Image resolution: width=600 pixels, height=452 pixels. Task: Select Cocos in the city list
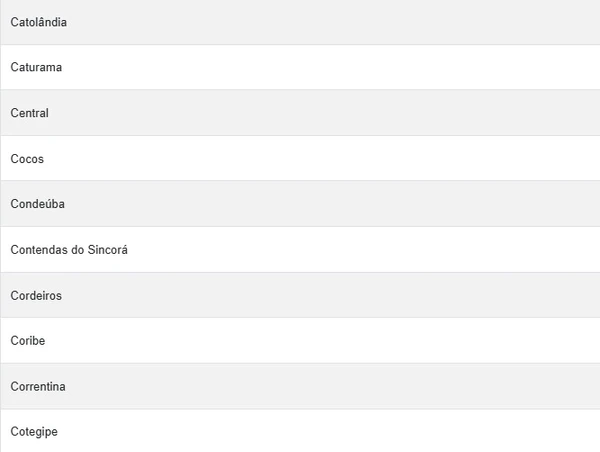[300, 158]
